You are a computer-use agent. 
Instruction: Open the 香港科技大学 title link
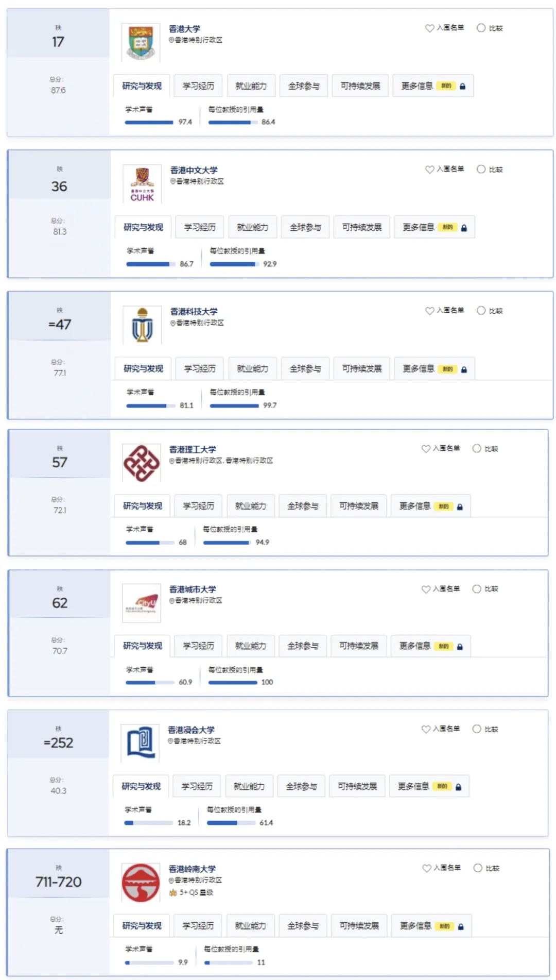coord(194,311)
